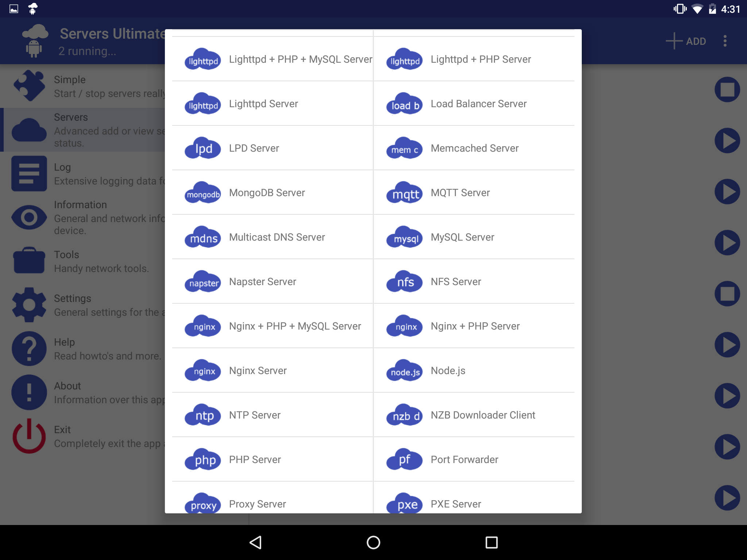Open the Log section in the sidebar
747x560 pixels.
pyautogui.click(x=82, y=174)
